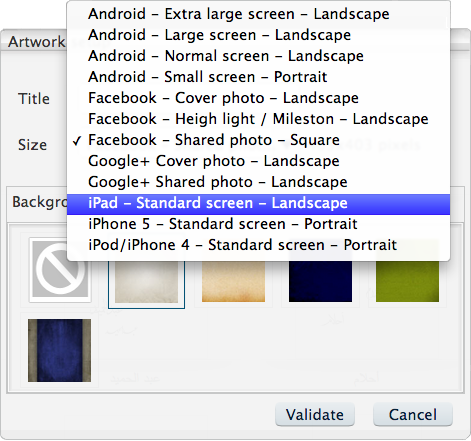The height and width of the screenshot is (441, 471).
Task: Click the Validate button
Action: coord(315,414)
